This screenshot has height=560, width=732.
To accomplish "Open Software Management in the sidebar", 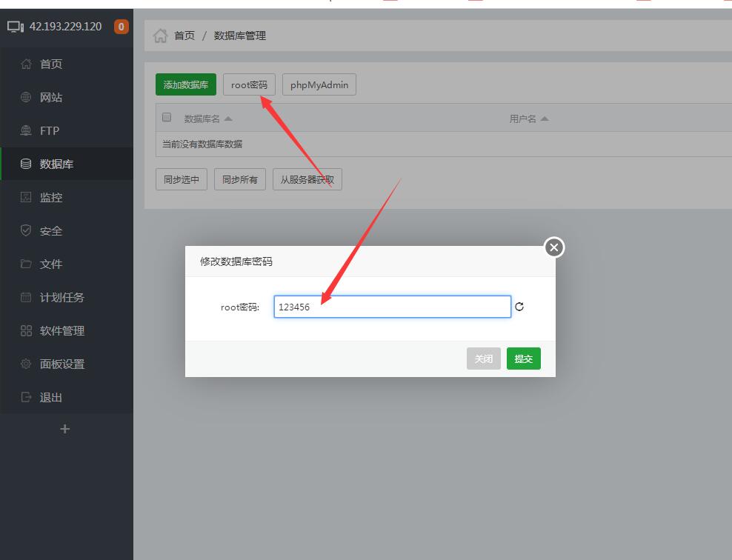I will pos(62,331).
